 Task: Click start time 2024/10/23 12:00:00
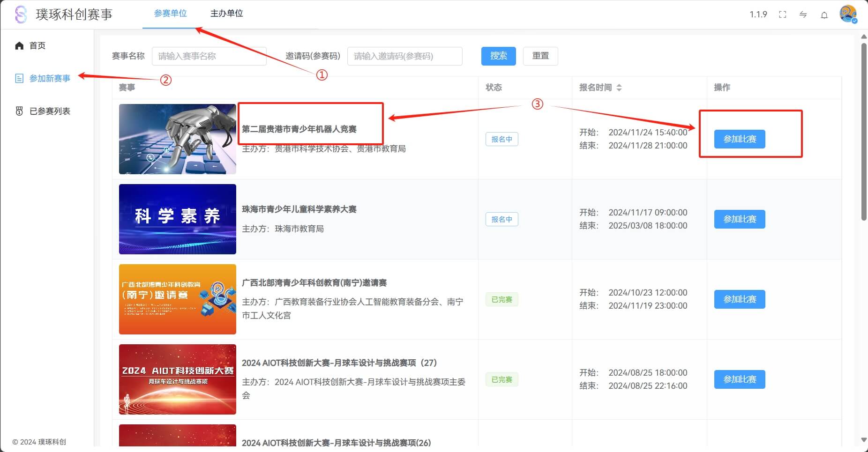pos(648,293)
